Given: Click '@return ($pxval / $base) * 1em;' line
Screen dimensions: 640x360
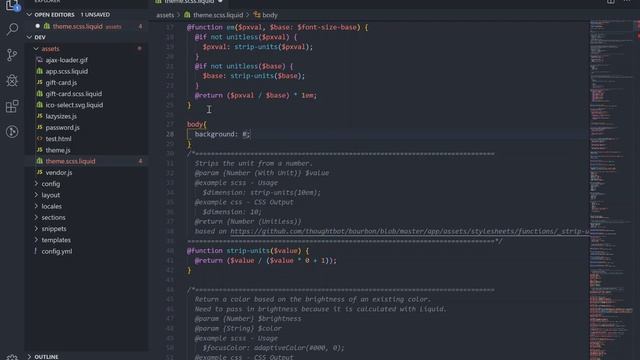Looking at the screenshot, I should tap(256, 96).
